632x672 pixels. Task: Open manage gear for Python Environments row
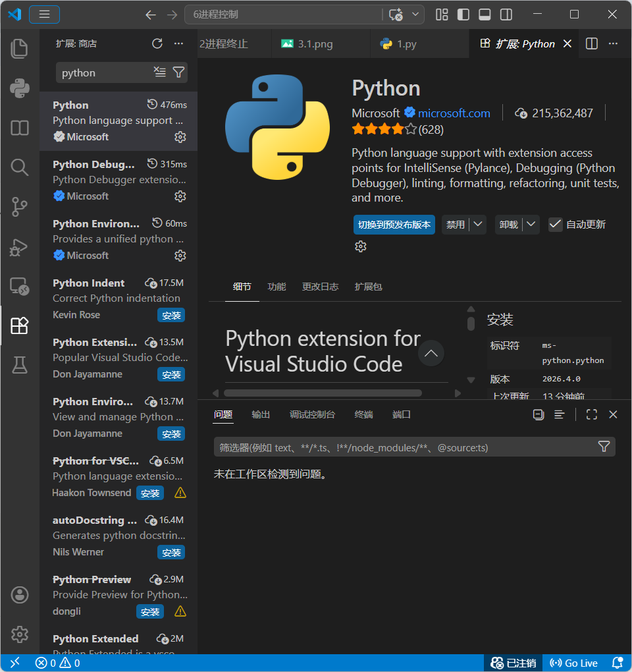(180, 256)
